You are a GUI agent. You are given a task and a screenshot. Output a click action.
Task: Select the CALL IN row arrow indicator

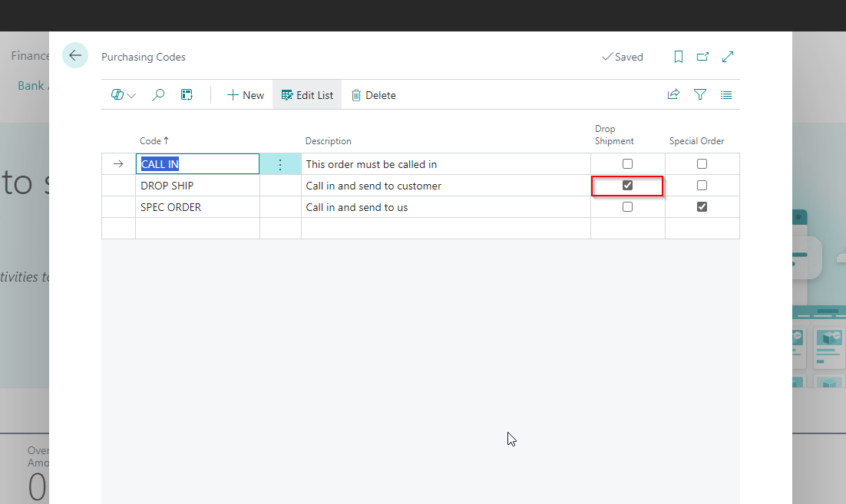118,164
